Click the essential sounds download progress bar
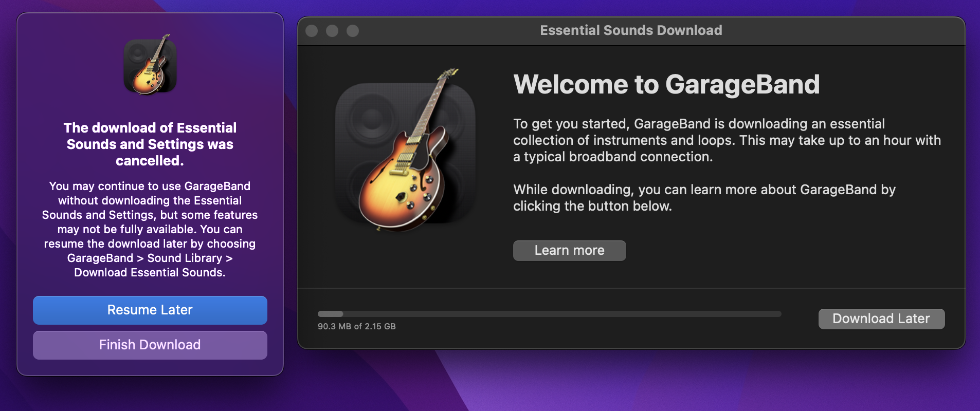This screenshot has height=411, width=980. click(x=549, y=314)
